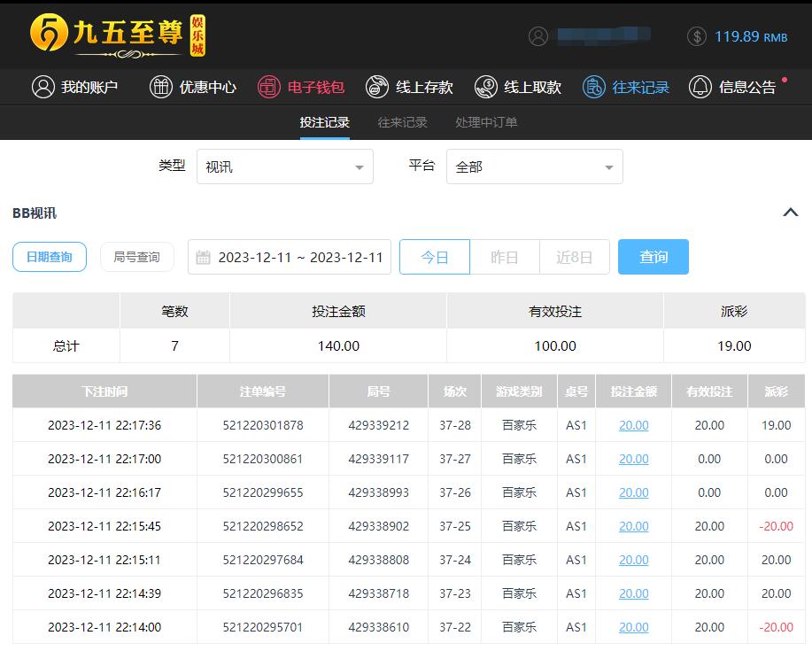Click the 线上取款 withdrawal icon

pos(486,87)
